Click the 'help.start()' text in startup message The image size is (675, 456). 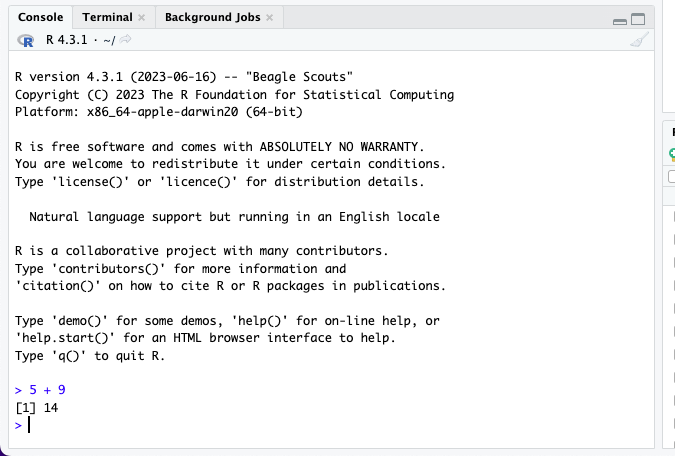(65, 338)
